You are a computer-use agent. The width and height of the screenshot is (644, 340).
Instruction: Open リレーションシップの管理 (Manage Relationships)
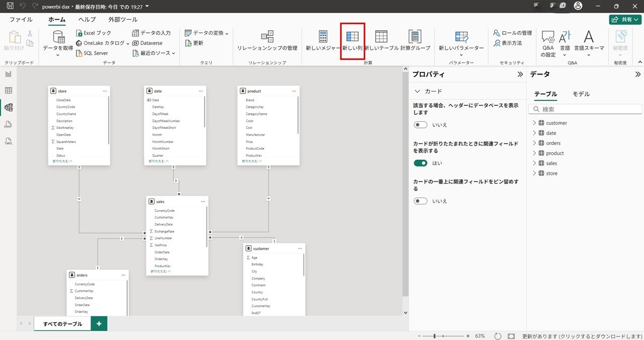(267, 40)
